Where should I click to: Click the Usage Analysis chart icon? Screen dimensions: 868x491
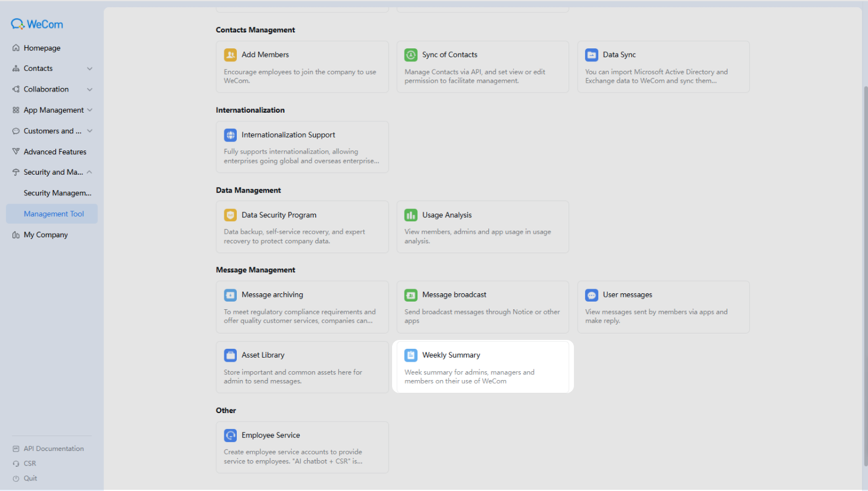point(411,215)
